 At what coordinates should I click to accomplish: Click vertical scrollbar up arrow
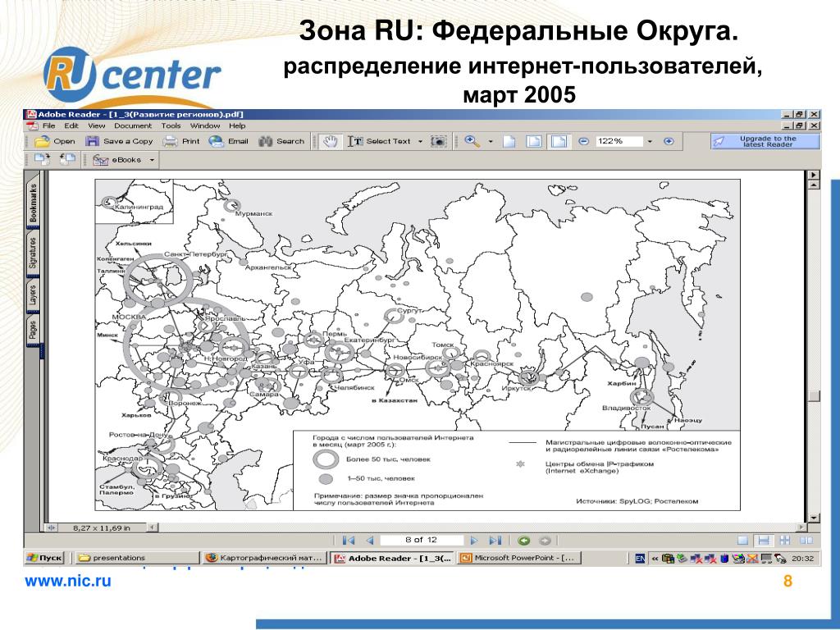pos(815,185)
